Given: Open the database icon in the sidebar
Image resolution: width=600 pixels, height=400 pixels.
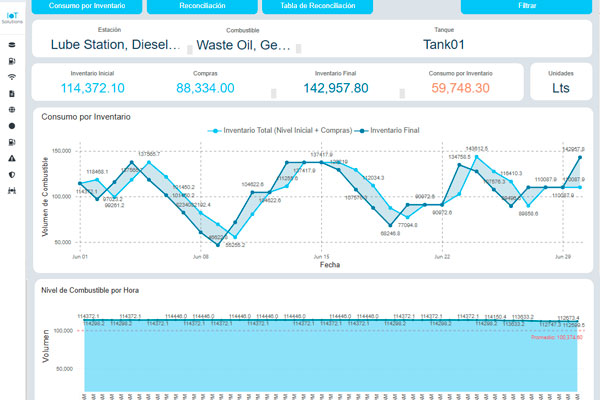Looking at the screenshot, I should [11, 45].
